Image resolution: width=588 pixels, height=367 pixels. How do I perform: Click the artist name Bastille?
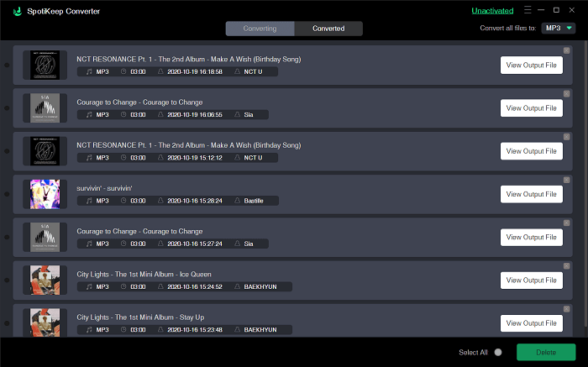point(254,201)
